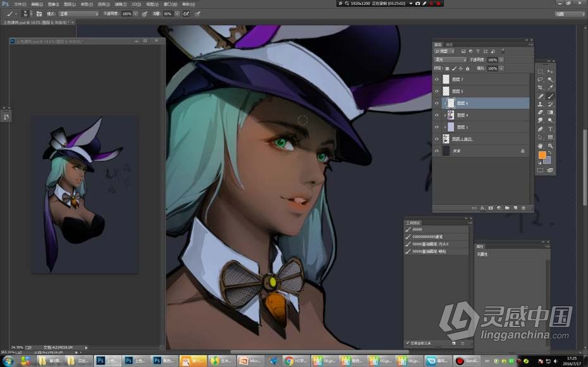Open the 窗口(W) menu
The width and height of the screenshot is (588, 367).
coord(170,4)
